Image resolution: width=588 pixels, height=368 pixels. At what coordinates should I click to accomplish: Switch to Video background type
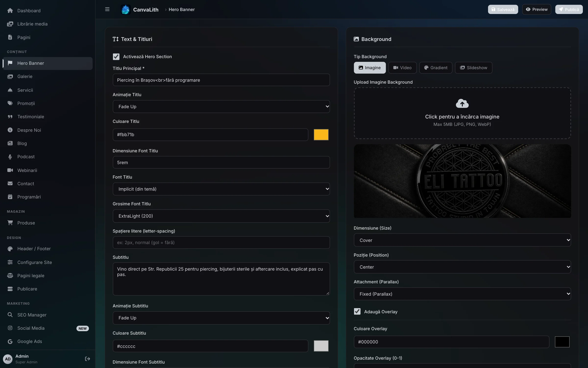[x=403, y=68]
